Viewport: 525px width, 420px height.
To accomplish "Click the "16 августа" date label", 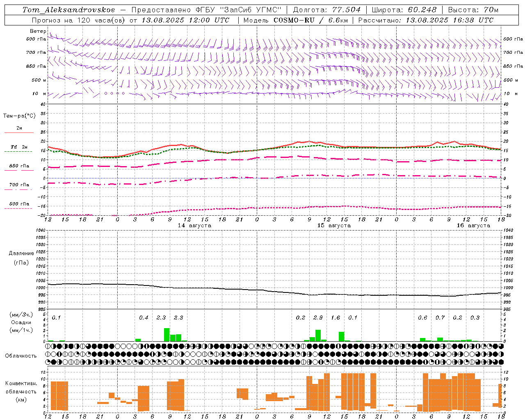I will tap(473, 226).
